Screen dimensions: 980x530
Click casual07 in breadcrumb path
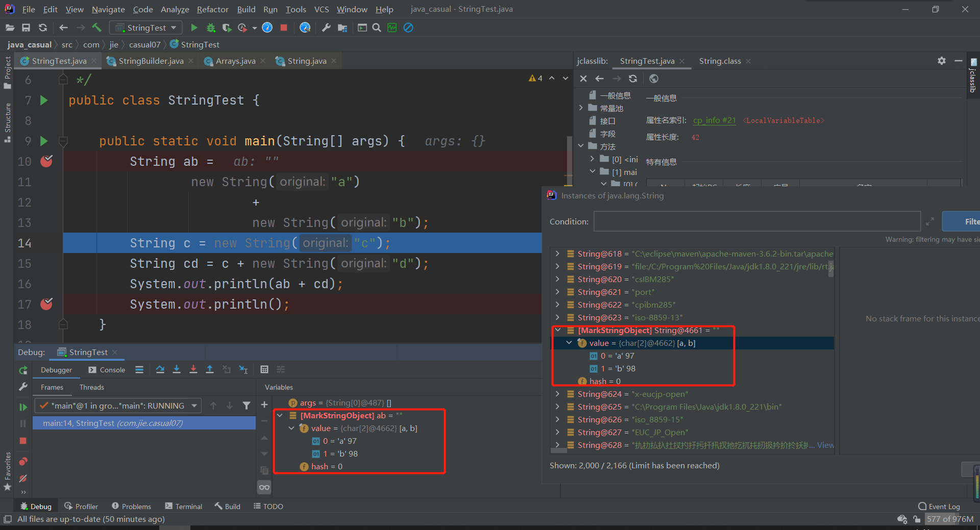coord(144,44)
